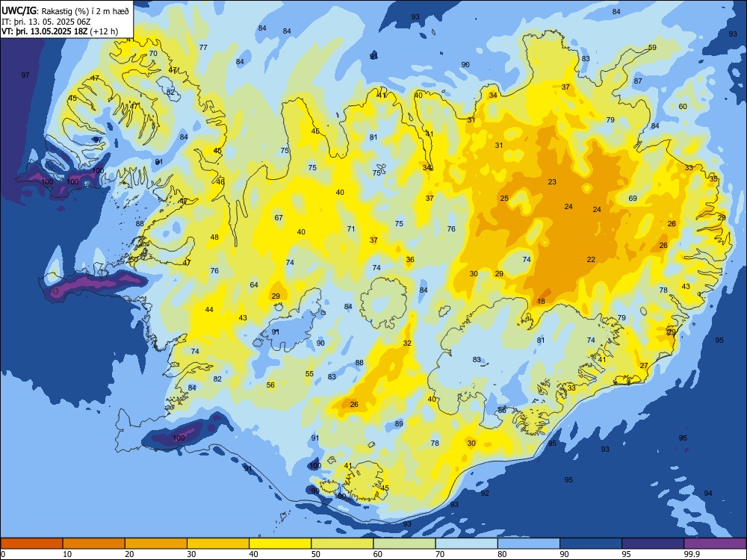Click the '(+12 h)' forecast offset text
This screenshot has height=560, width=747.
coord(103,31)
